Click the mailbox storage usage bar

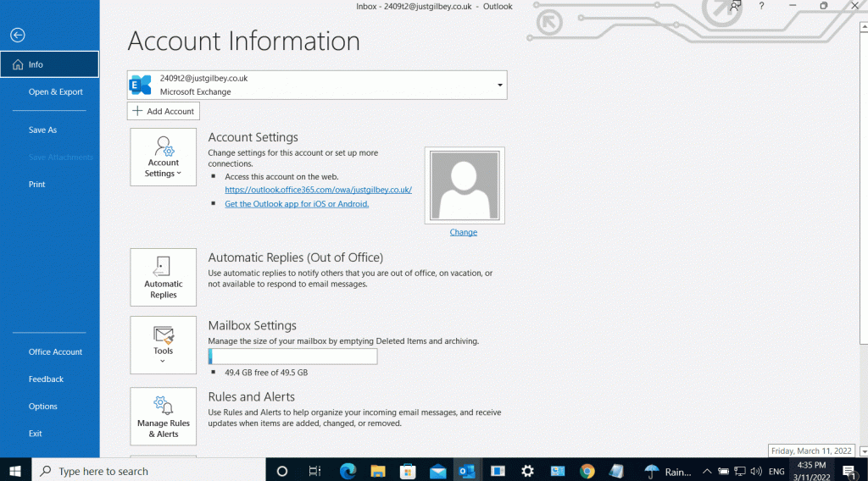(292, 357)
